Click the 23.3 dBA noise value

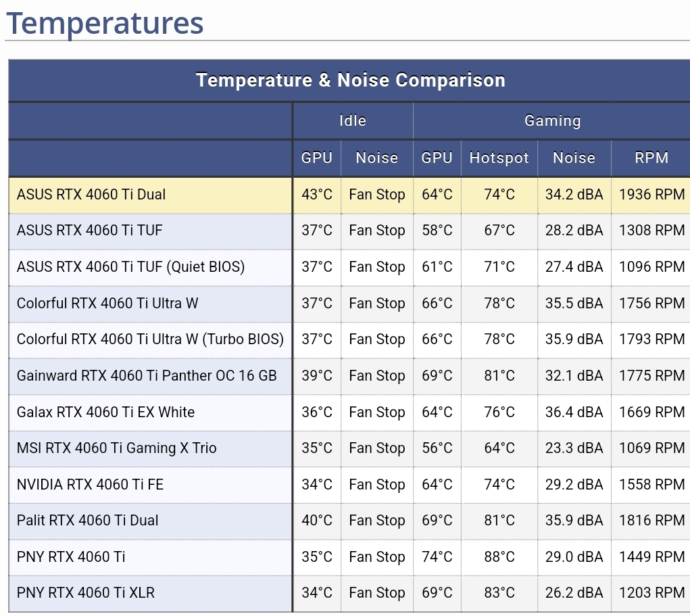pos(574,448)
